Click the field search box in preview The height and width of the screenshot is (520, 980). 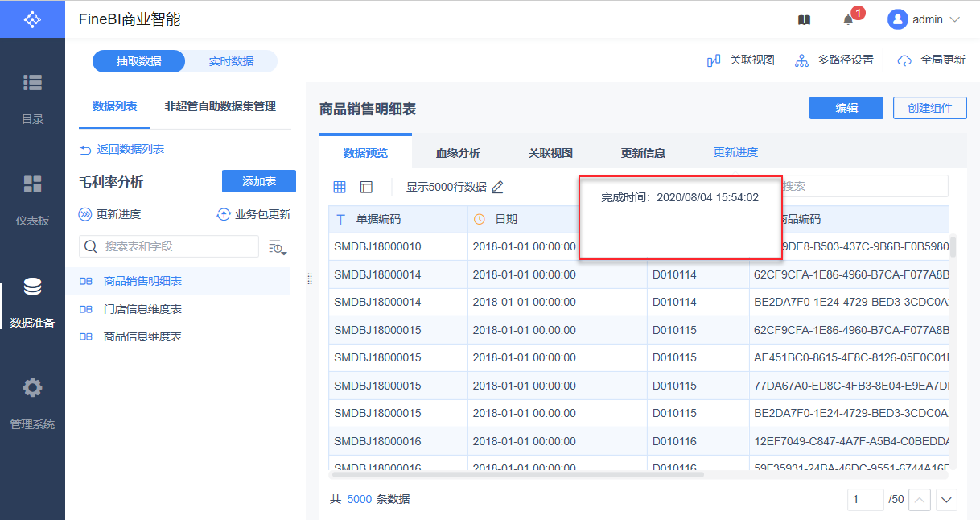pos(864,186)
